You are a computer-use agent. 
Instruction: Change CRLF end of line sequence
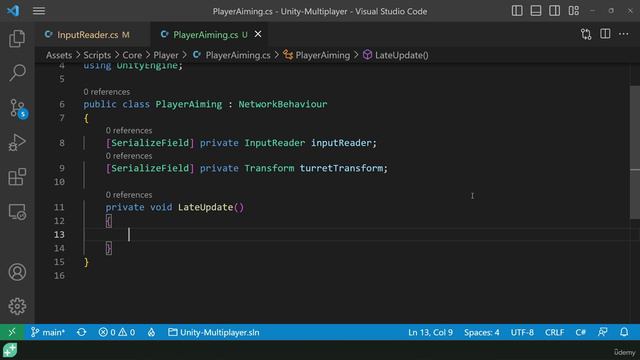[x=554, y=332]
